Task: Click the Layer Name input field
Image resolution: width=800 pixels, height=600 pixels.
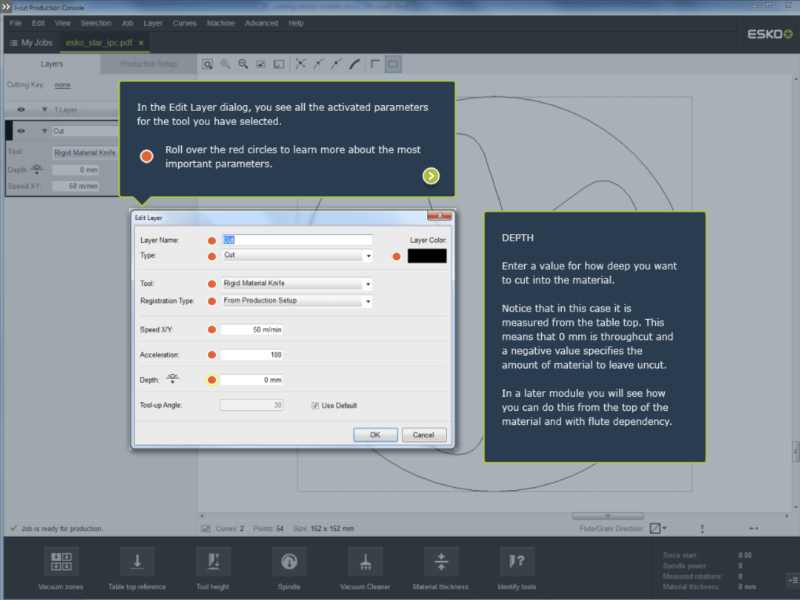Action: coord(297,240)
